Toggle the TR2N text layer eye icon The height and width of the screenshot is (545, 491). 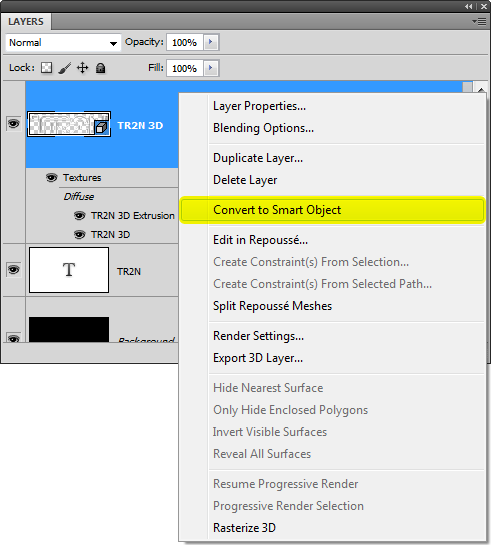tap(14, 270)
